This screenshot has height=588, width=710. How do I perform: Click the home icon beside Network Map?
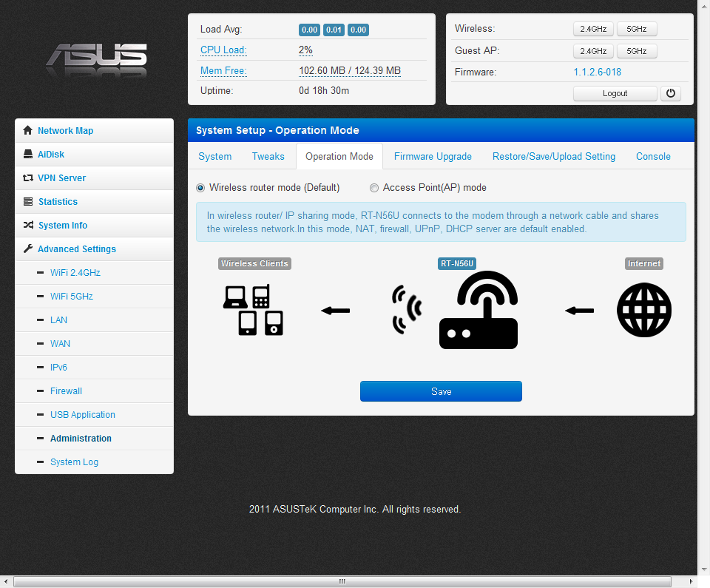pos(28,131)
